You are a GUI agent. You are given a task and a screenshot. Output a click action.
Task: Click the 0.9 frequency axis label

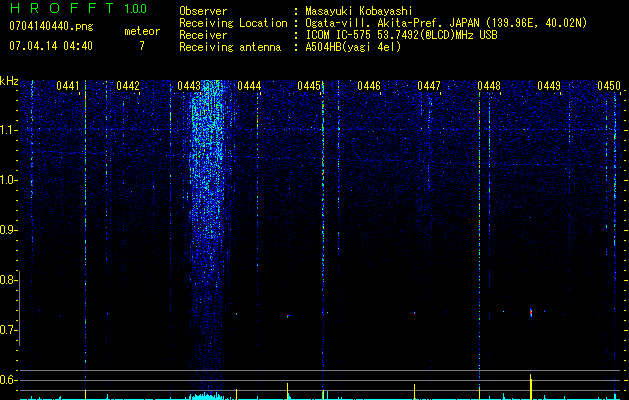pos(7,230)
